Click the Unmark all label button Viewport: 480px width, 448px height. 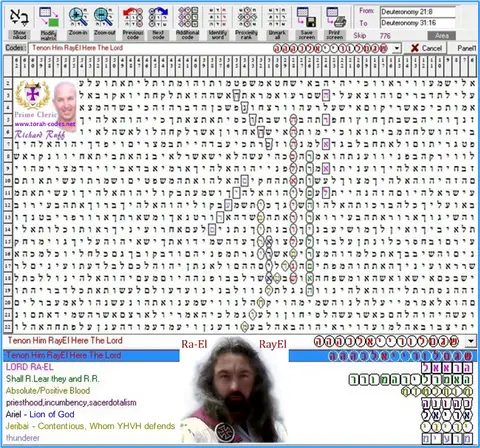(277, 35)
